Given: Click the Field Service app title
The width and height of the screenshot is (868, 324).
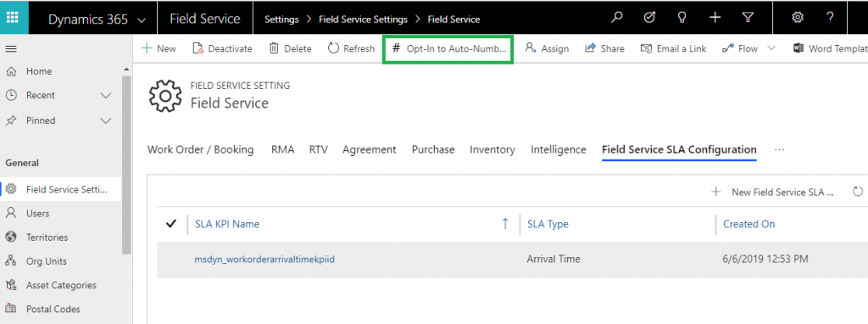Looking at the screenshot, I should pos(205,19).
